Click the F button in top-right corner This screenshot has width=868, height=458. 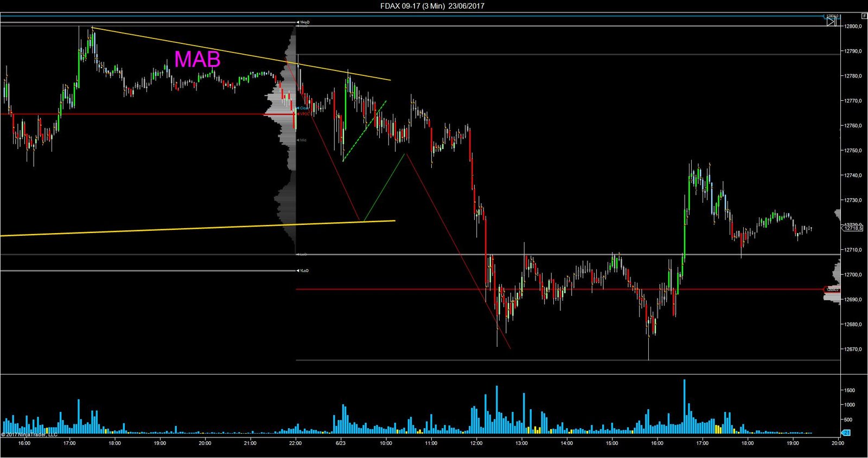(x=864, y=16)
